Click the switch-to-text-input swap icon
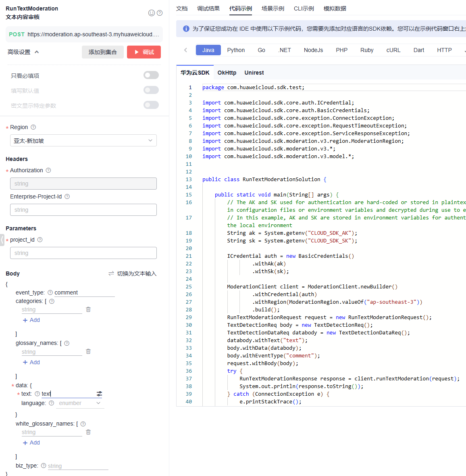 point(111,273)
